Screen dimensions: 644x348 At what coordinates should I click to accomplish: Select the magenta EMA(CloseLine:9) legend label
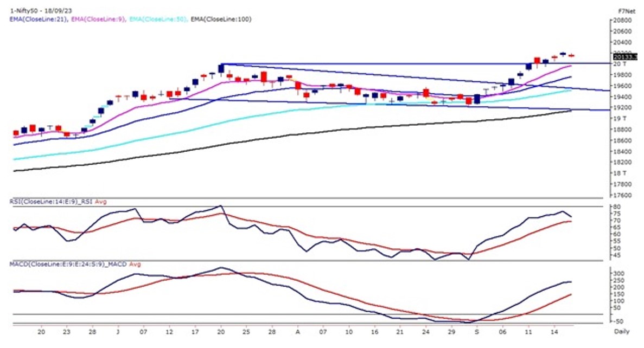(x=98, y=19)
